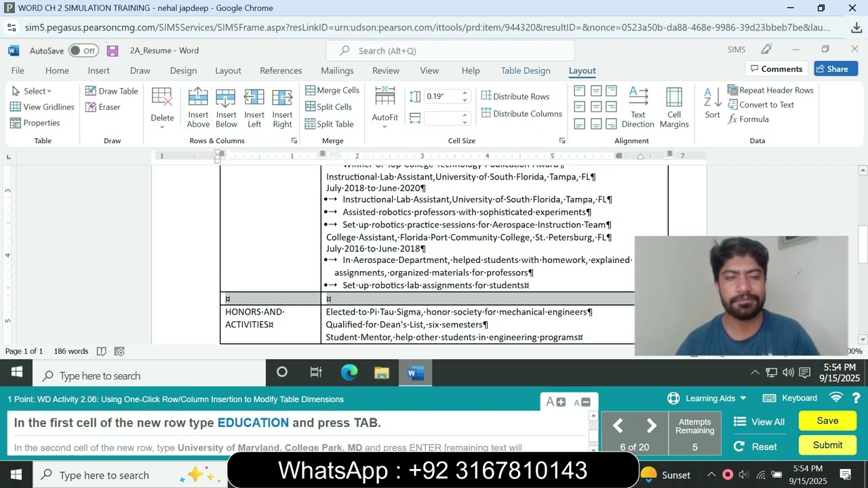Click the Repeat Header Rows command
The height and width of the screenshot is (488, 868).
[x=770, y=90]
